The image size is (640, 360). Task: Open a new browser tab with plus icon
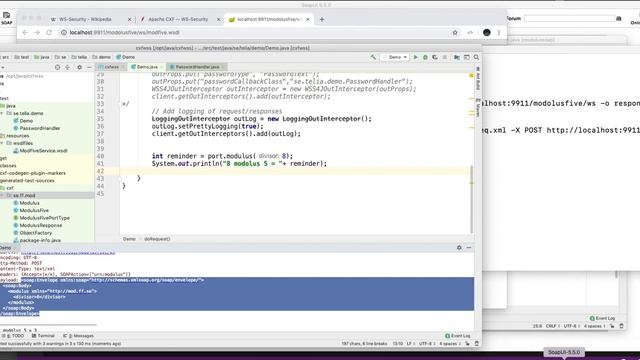[x=322, y=19]
